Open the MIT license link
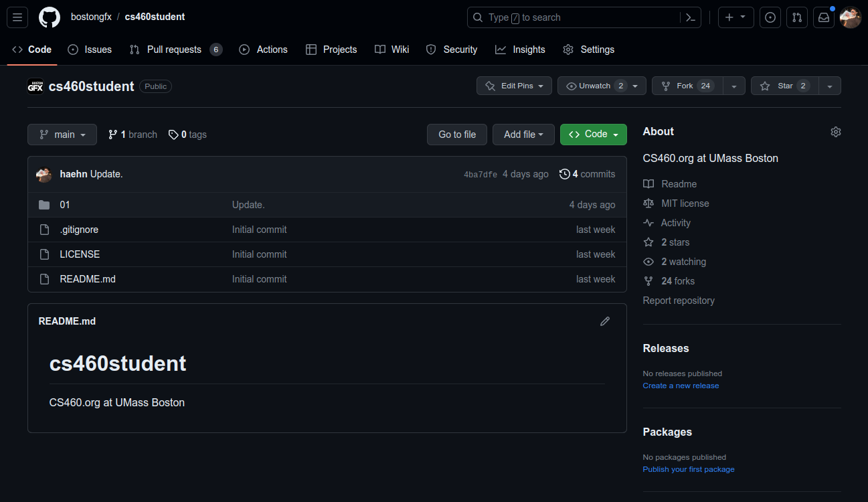 point(676,203)
